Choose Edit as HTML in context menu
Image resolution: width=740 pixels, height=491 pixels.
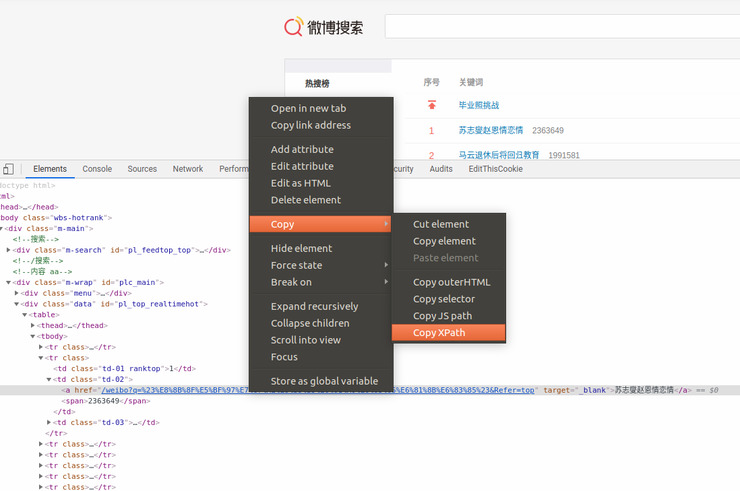(x=300, y=183)
